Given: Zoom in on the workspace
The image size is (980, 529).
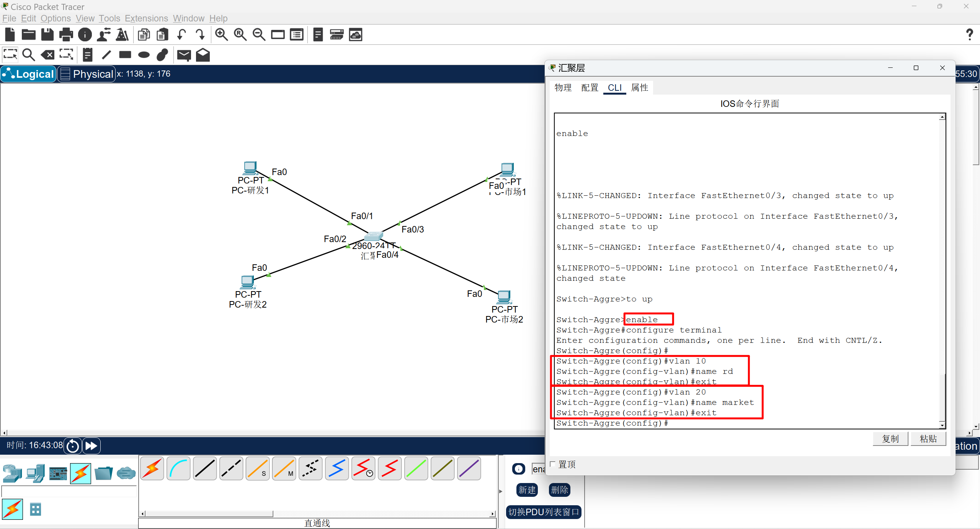Looking at the screenshot, I should coord(222,35).
